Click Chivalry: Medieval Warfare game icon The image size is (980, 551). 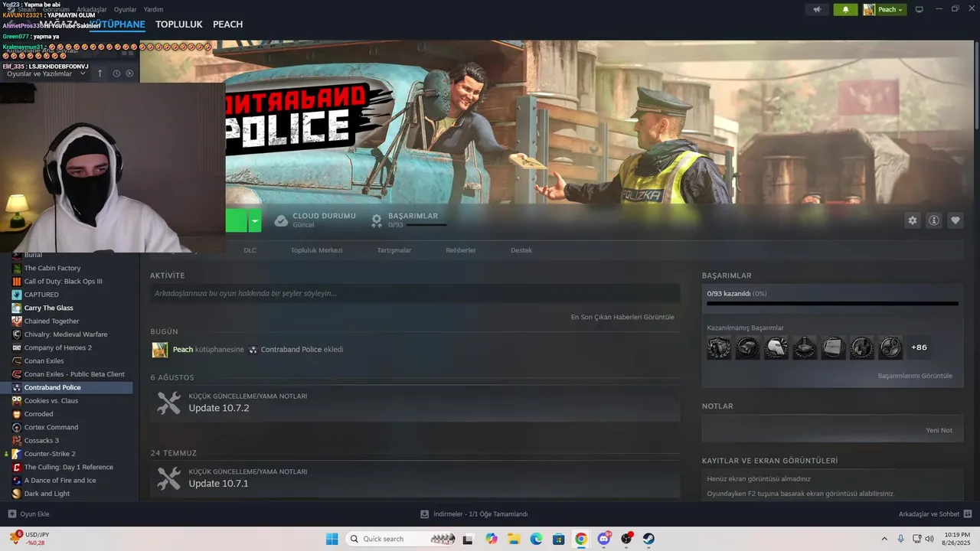pyautogui.click(x=17, y=334)
